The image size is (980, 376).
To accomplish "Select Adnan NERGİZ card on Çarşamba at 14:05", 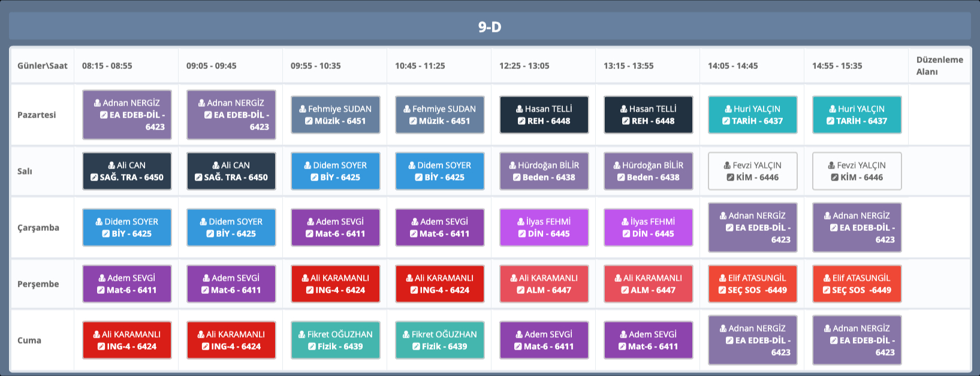I will coord(753,227).
